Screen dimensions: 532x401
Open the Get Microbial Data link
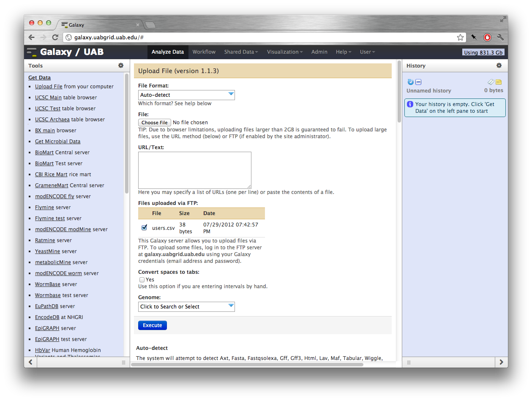point(57,142)
